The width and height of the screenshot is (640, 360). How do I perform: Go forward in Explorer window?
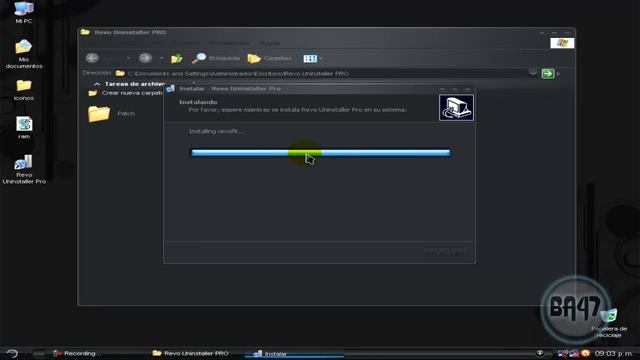pyautogui.click(x=145, y=58)
